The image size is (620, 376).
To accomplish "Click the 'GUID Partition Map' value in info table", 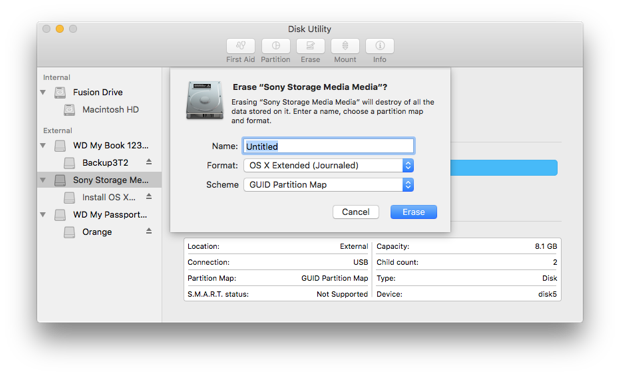I will coord(335,278).
